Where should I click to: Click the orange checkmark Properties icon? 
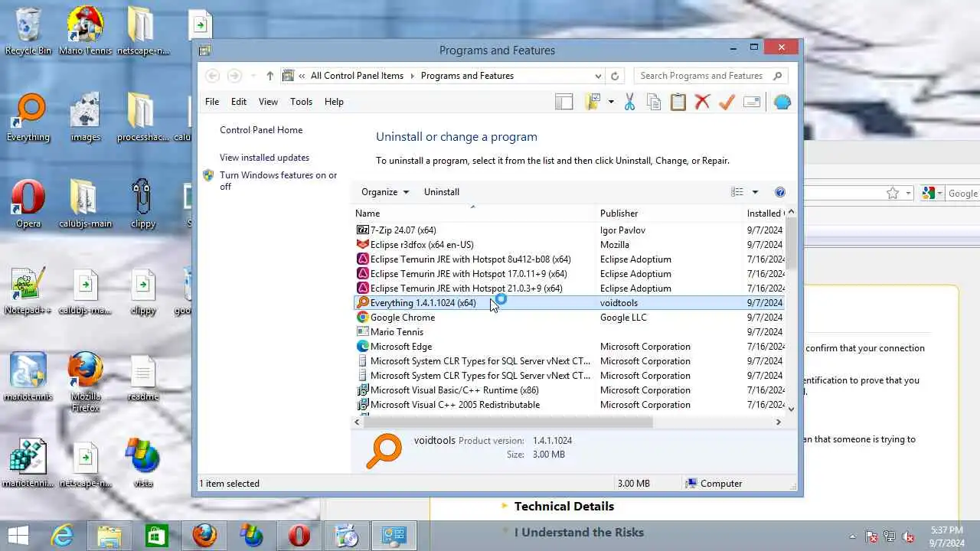click(x=727, y=102)
